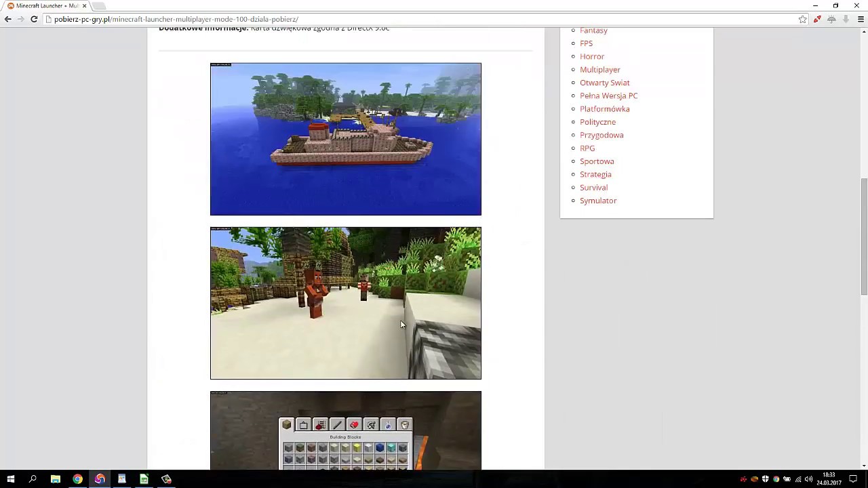Open the RPG category link
868x488 pixels.
pos(587,148)
